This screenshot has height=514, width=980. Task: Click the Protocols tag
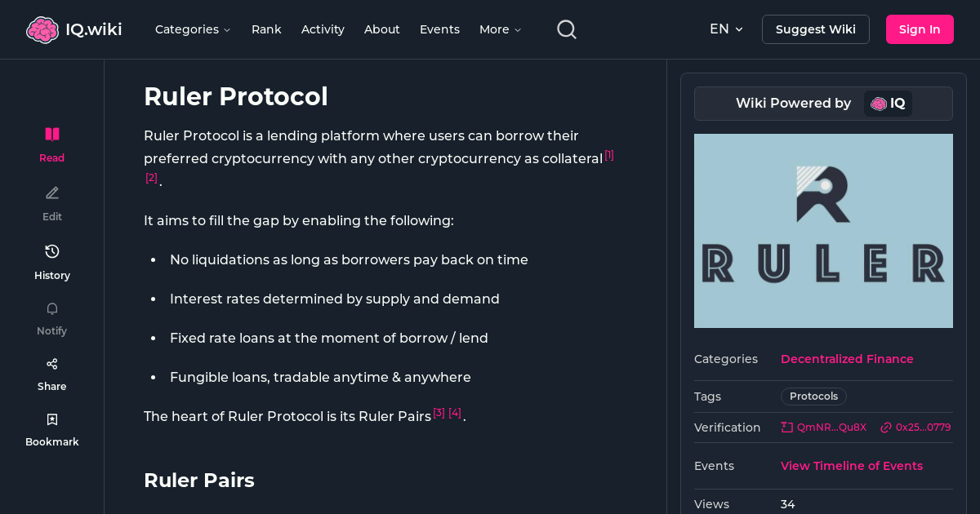pos(813,396)
